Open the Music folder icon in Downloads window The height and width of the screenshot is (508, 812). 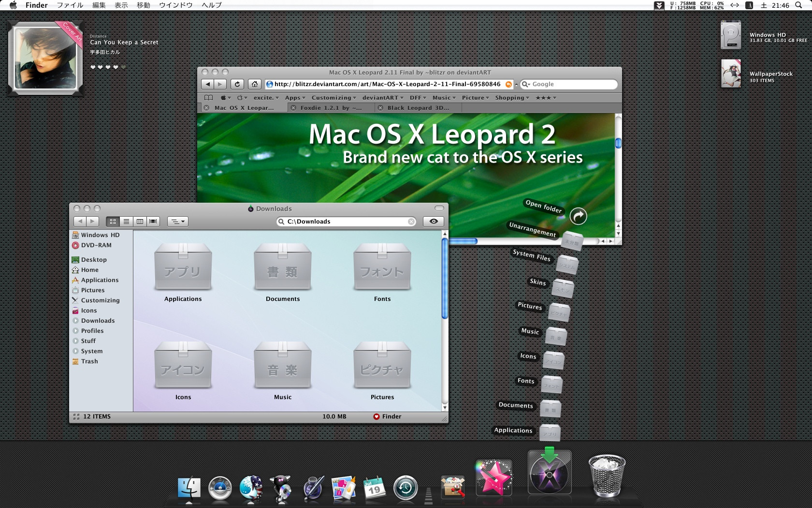click(x=283, y=365)
